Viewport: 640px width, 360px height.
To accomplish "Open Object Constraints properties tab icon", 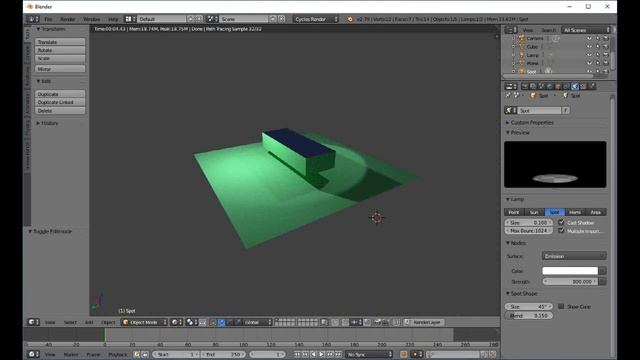I will coord(567,87).
